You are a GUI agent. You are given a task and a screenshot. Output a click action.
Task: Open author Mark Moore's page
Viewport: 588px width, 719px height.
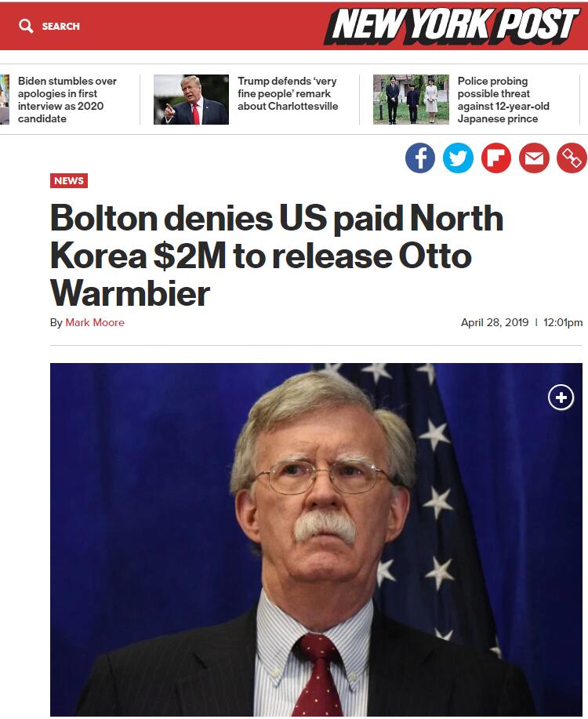coord(95,322)
